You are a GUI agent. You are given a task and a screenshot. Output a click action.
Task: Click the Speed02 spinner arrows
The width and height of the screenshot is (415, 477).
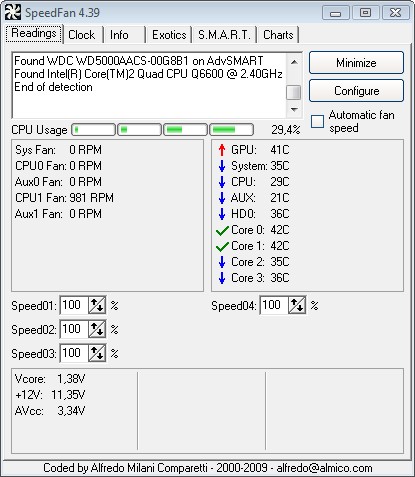(97, 329)
